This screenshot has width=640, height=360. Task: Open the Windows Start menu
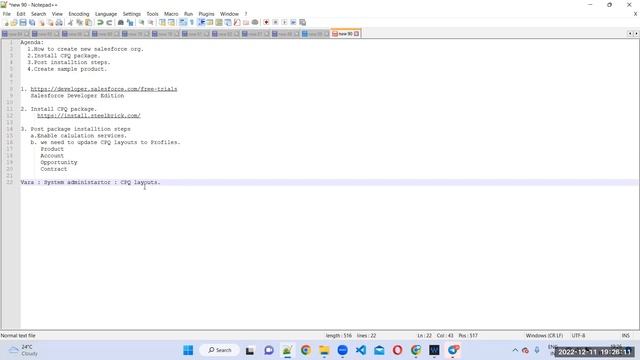[188, 350]
